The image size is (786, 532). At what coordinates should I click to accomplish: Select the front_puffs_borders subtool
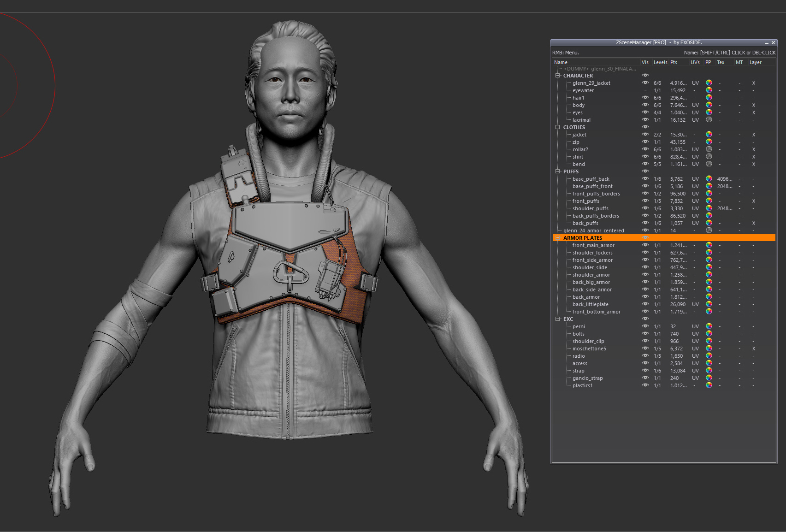(596, 194)
